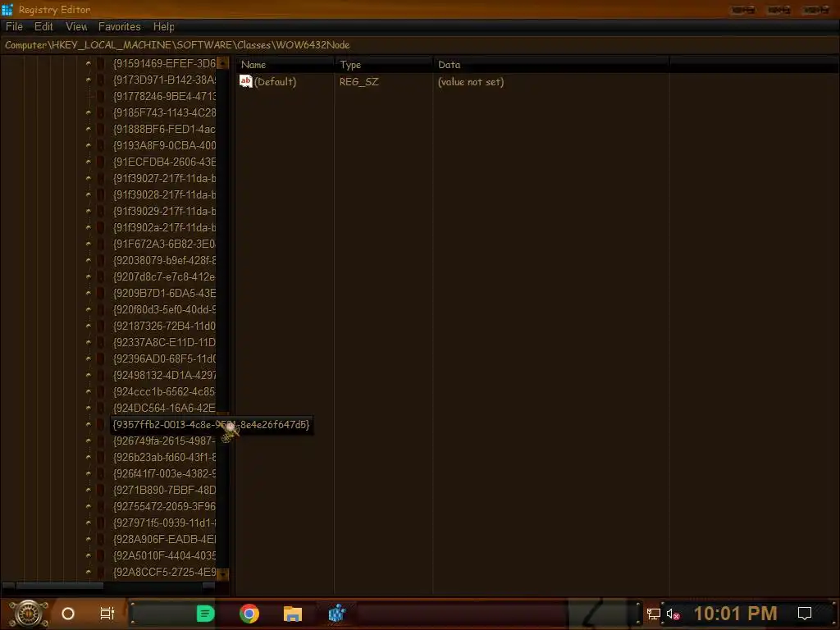The height and width of the screenshot is (630, 840).
Task: Click the Registry Editor taskbar icon
Action: (336, 614)
